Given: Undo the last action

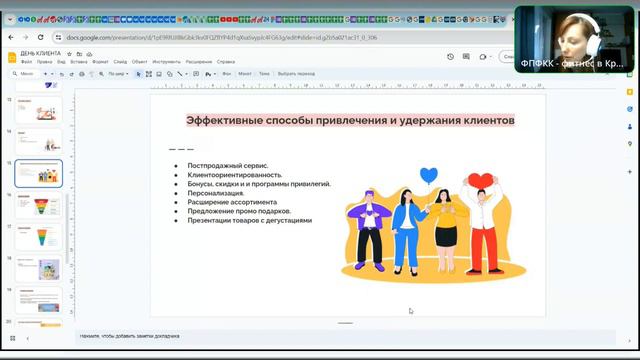Looking at the screenshot, I should click(62, 74).
